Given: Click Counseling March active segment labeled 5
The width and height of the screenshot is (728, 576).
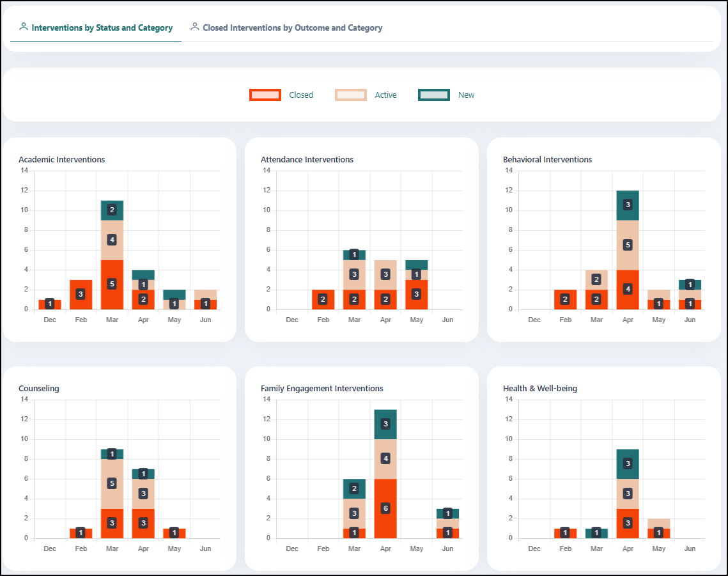Looking at the screenshot, I should coord(112,483).
